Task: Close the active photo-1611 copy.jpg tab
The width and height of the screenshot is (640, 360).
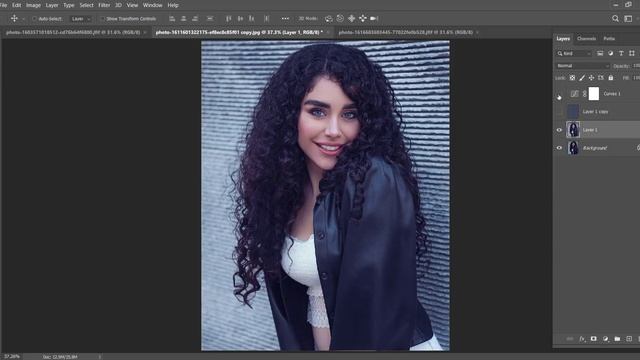Action: click(x=329, y=32)
